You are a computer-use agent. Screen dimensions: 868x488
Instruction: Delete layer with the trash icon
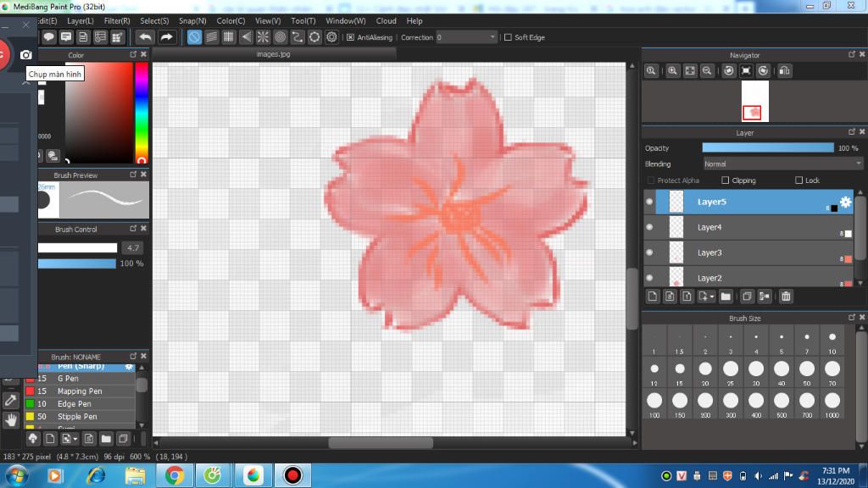[786, 297]
